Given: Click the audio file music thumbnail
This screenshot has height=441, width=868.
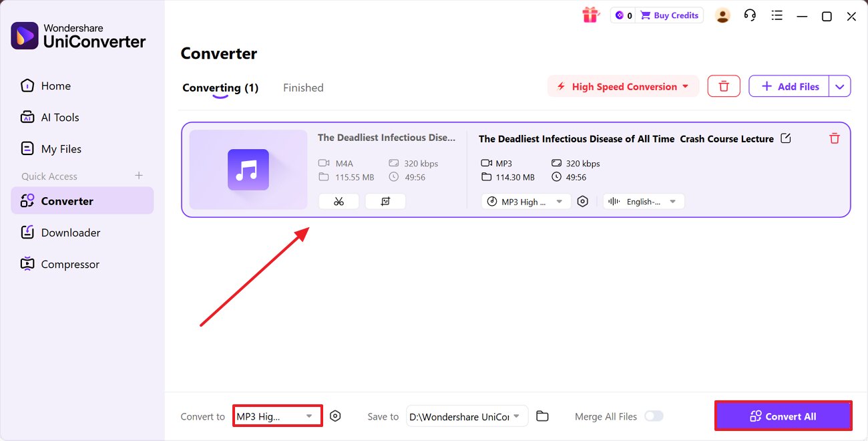Looking at the screenshot, I should pos(248,170).
